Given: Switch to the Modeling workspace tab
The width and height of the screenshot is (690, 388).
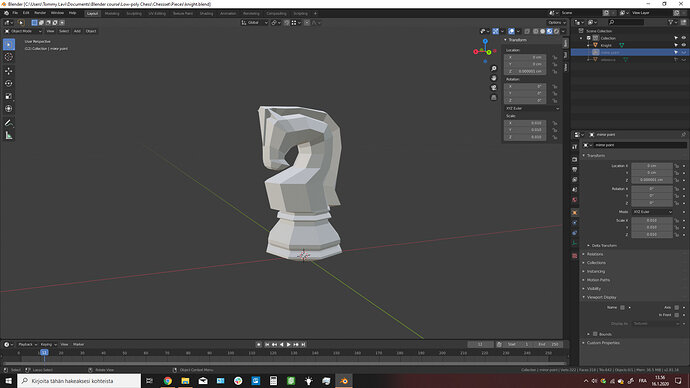Looking at the screenshot, I should [x=112, y=14].
